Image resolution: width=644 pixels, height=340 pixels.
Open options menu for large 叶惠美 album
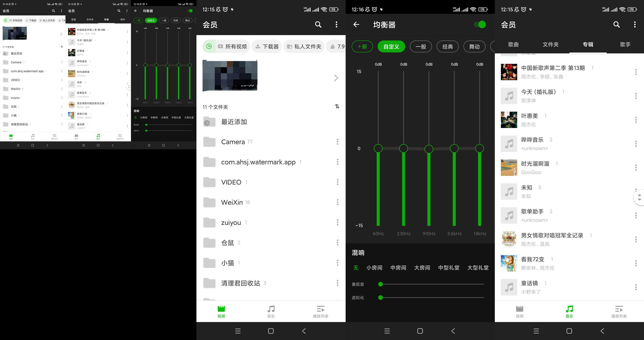[x=636, y=120]
